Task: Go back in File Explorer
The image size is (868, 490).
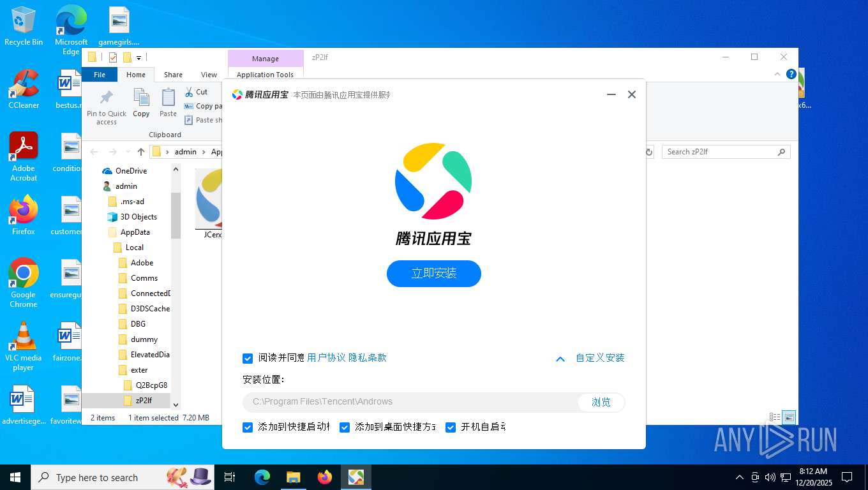Action: pos(94,152)
